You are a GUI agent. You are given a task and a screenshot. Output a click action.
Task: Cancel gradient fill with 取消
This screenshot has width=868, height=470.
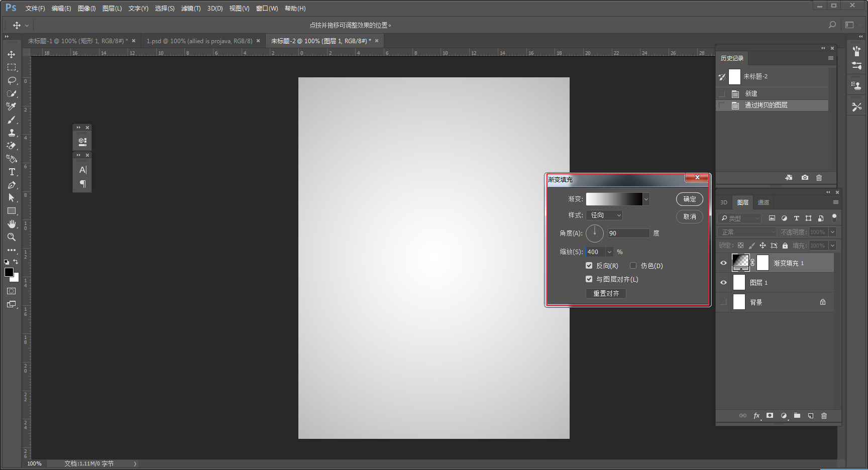690,217
